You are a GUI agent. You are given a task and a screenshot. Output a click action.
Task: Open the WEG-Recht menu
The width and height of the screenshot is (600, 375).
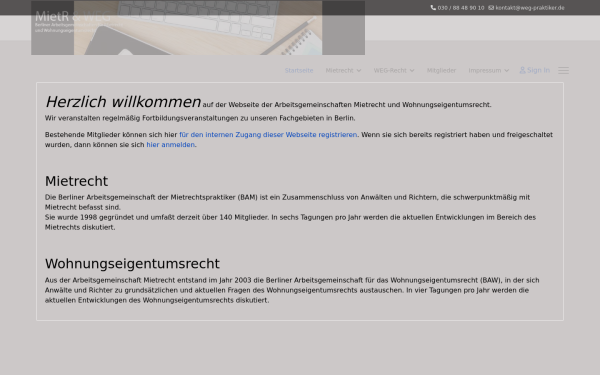[390, 70]
